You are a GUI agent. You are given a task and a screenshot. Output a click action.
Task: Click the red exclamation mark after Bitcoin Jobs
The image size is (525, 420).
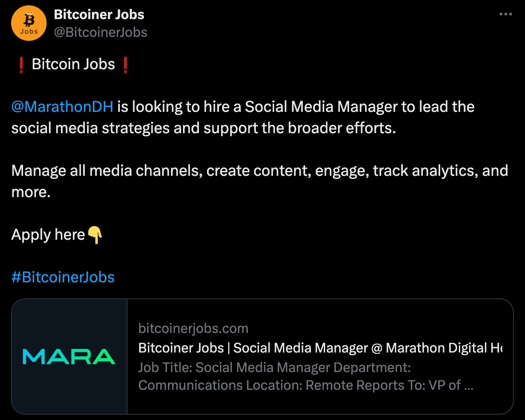click(x=125, y=64)
